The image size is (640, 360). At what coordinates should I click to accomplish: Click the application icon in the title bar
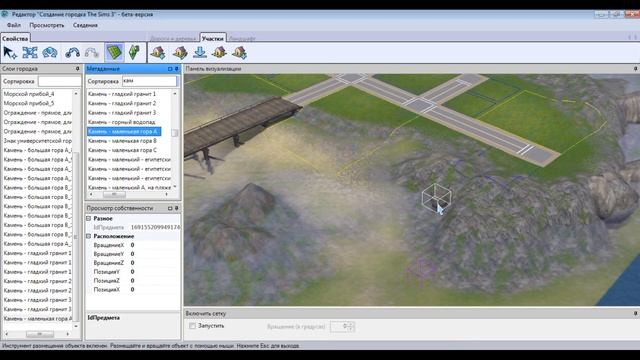(x=5, y=14)
